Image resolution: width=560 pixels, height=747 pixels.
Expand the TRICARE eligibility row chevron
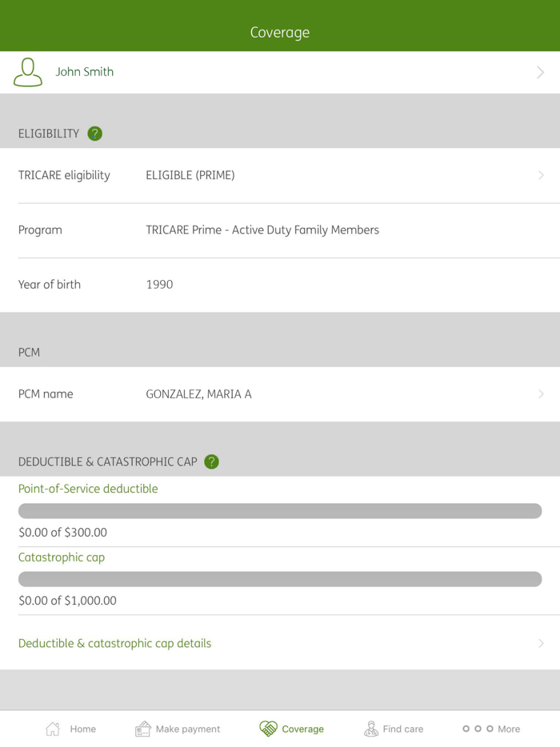point(540,175)
